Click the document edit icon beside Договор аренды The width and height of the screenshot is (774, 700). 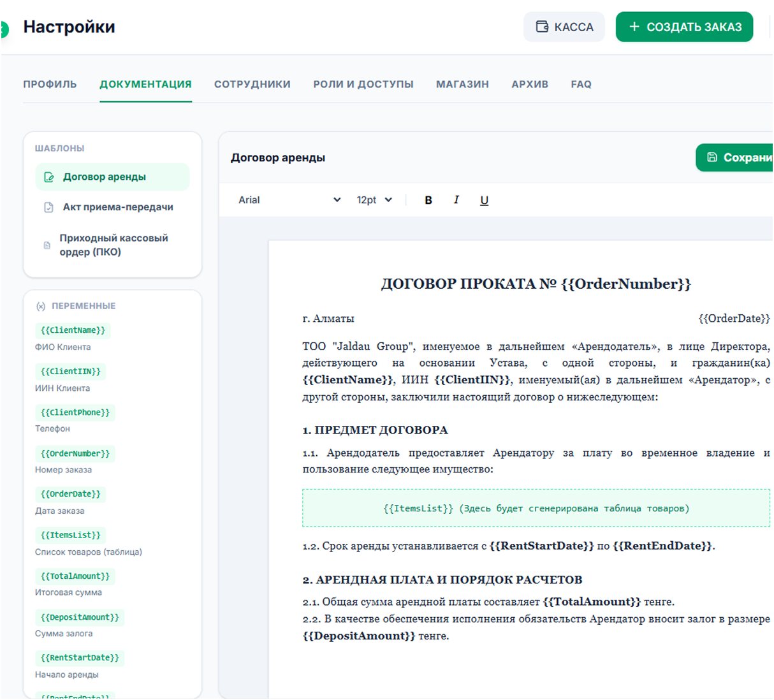coord(49,177)
